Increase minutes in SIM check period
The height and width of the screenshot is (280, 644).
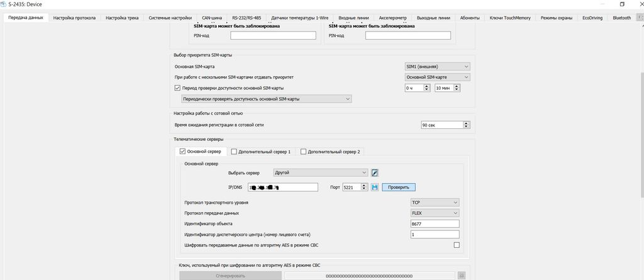point(457,86)
